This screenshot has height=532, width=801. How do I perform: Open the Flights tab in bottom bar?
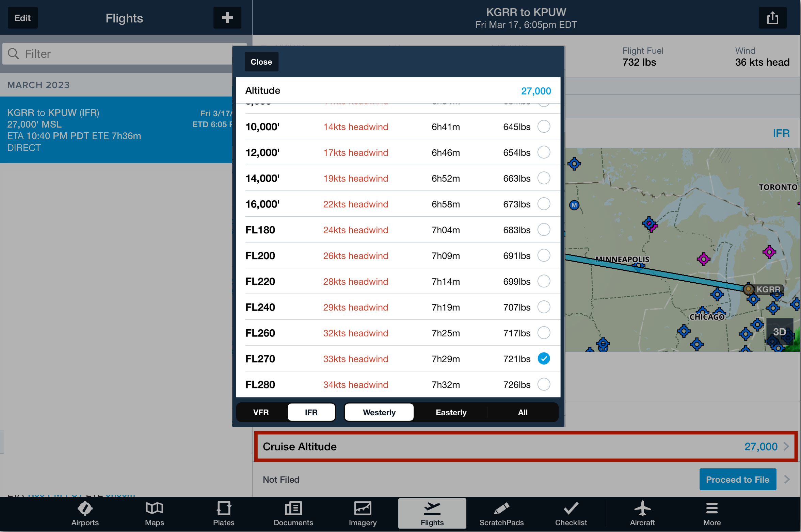(432, 514)
